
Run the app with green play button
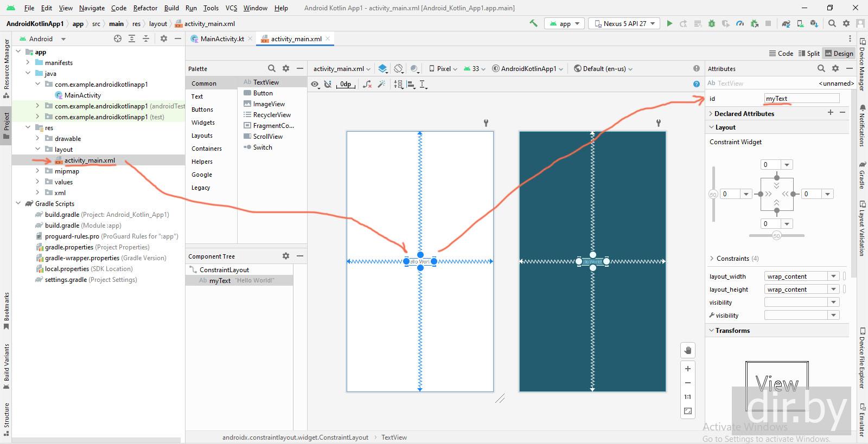[x=669, y=23]
